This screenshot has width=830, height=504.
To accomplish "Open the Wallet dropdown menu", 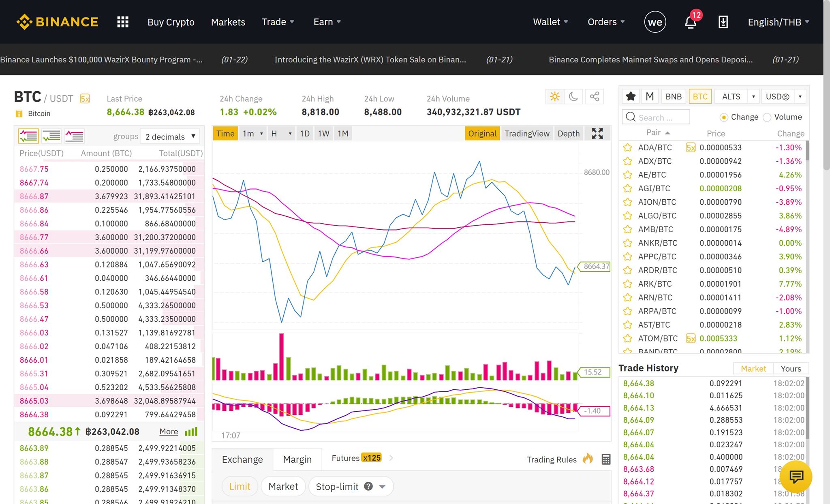I will (550, 22).
